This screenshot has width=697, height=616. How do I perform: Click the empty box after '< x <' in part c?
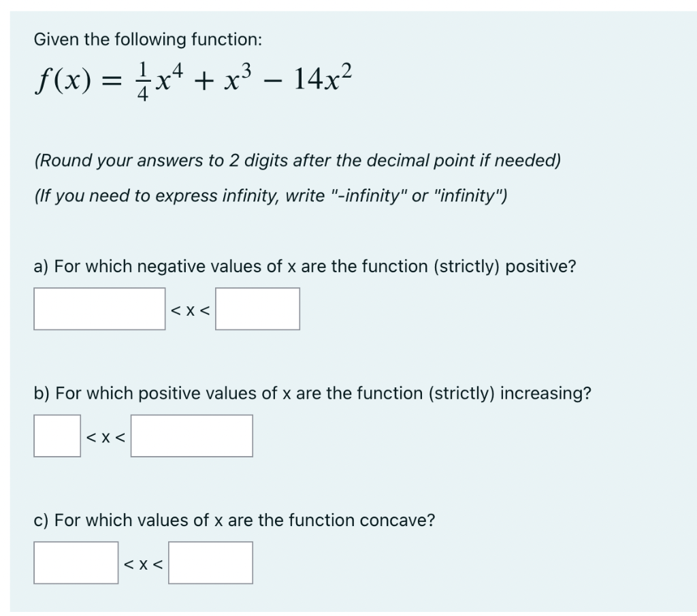210,563
